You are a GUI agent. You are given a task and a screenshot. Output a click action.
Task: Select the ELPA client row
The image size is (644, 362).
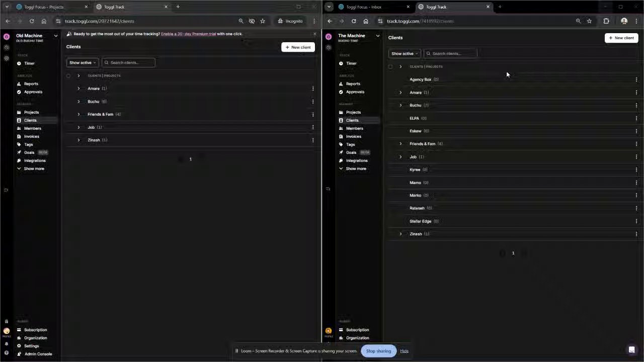click(x=513, y=118)
